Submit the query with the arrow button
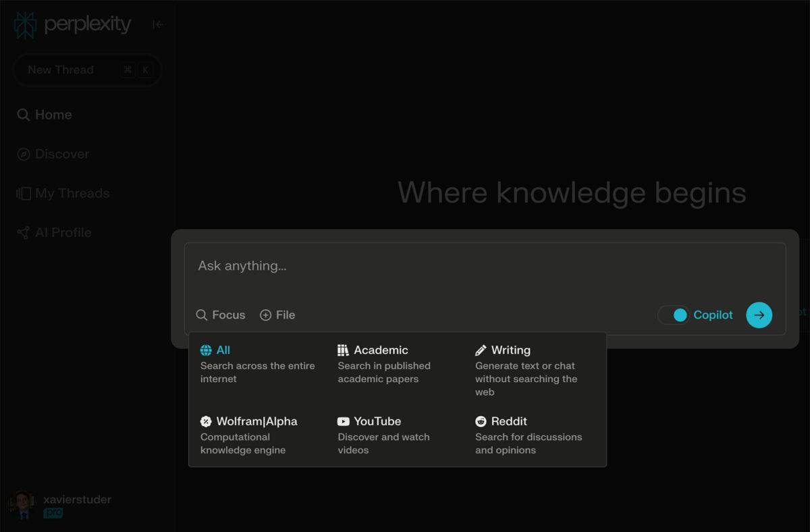This screenshot has height=532, width=810. pos(759,315)
